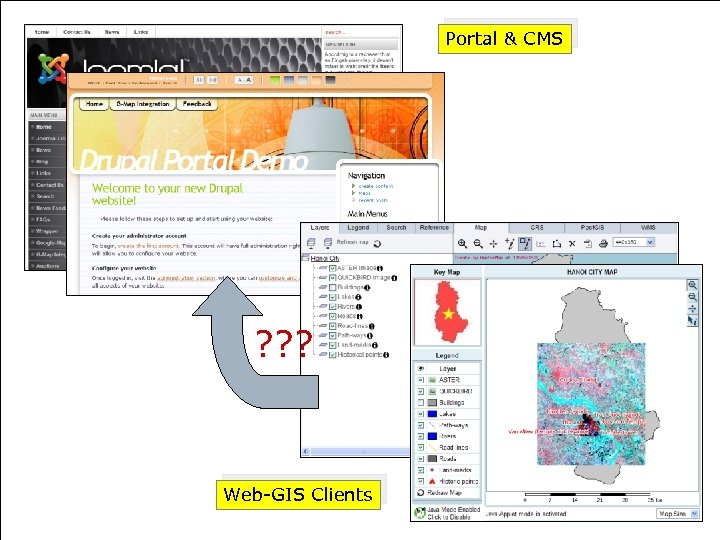The width and height of the screenshot is (720, 540).
Task: Uncheck ASTER image layer in tree
Action: tap(333, 268)
